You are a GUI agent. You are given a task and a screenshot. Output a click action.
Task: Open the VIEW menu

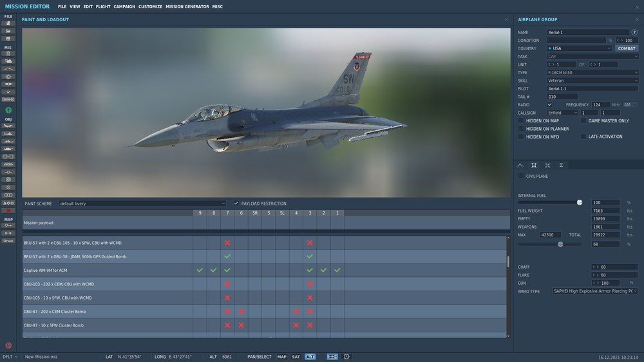[75, 6]
